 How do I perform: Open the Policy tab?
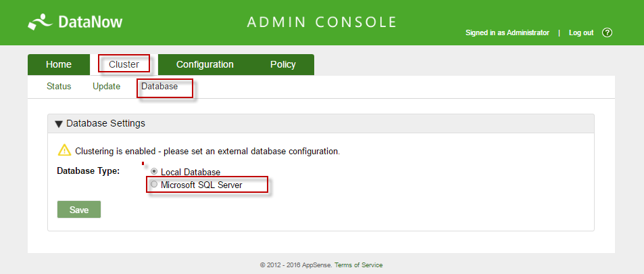coord(283,65)
